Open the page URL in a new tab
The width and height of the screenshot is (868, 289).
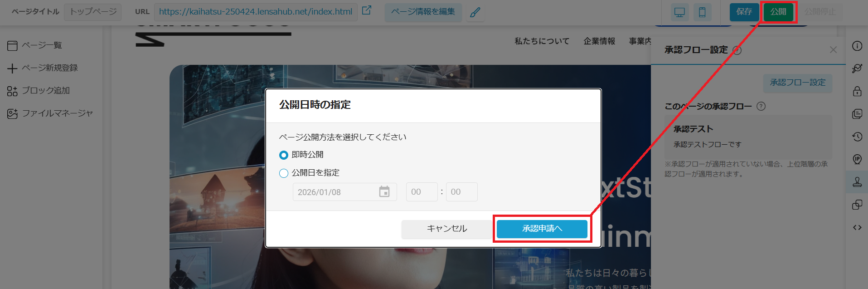(x=367, y=10)
